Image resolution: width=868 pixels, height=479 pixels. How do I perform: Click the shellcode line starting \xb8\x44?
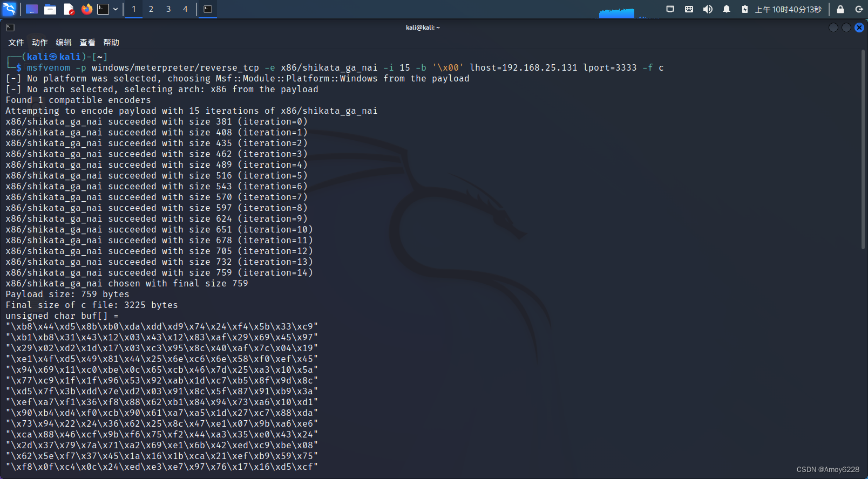tap(162, 326)
